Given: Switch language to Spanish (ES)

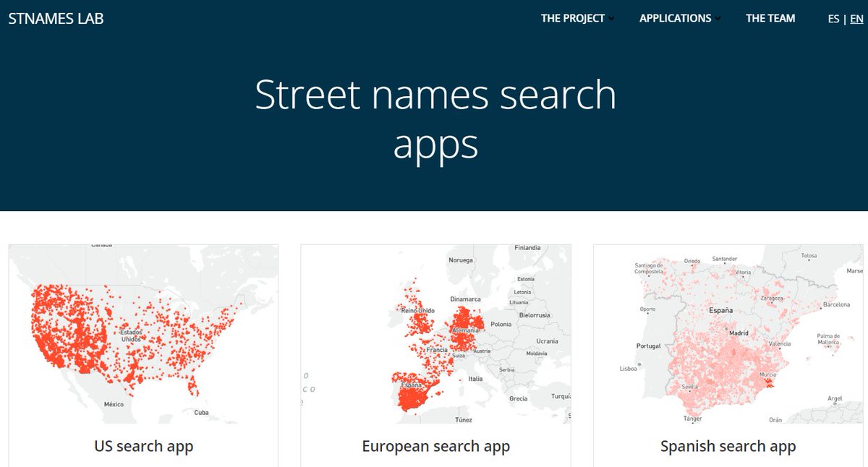Looking at the screenshot, I should click(833, 20).
